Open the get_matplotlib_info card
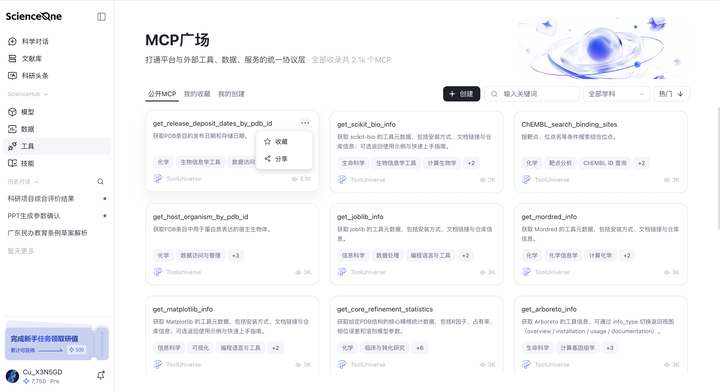Image resolution: width=720 pixels, height=392 pixels. [232, 335]
